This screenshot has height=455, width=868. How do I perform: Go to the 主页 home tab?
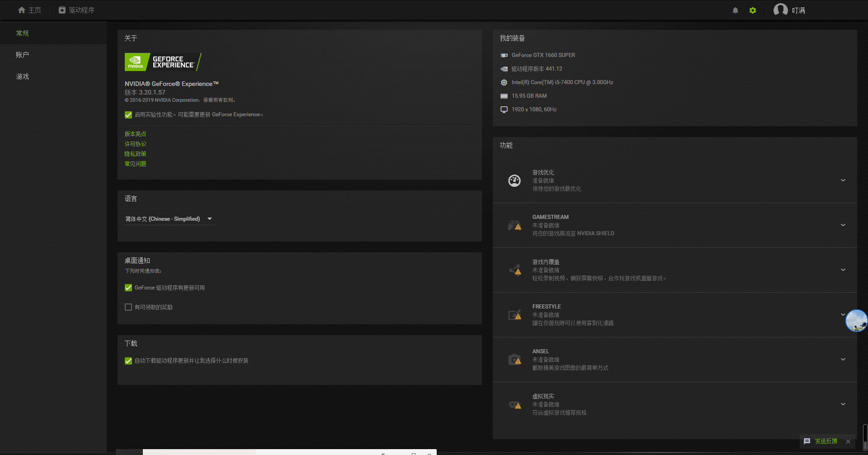click(29, 10)
